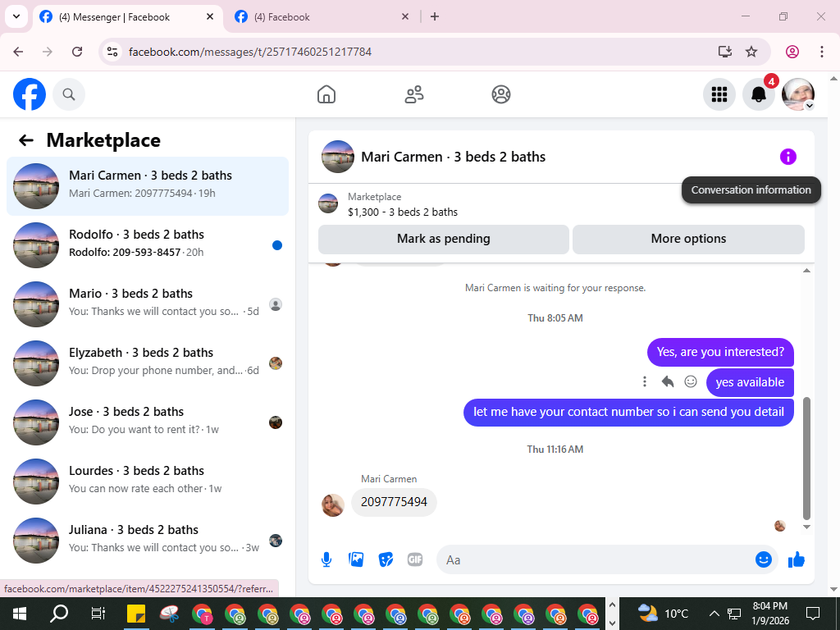Viewport: 840px width, 630px height.
Task: Click Mari Carmen's avatar beside the phone number
Action: point(333,505)
